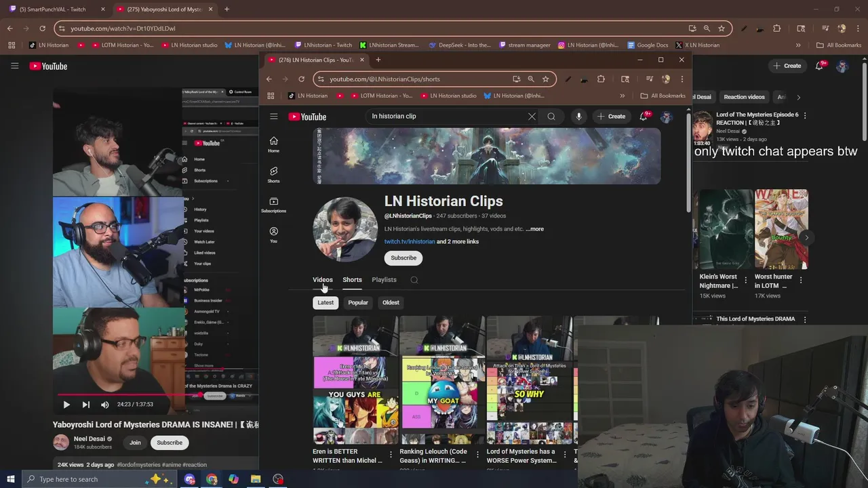Start voice search with microphone icon
The width and height of the screenshot is (868, 488).
point(578,117)
